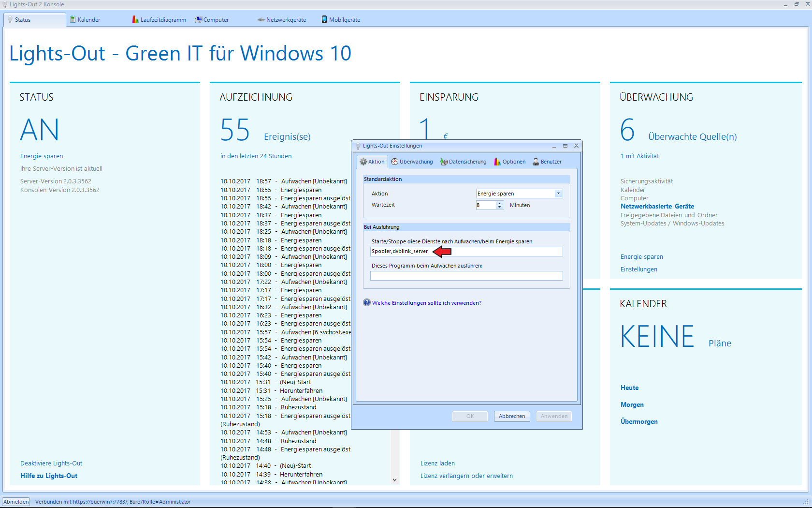This screenshot has height=508, width=812.
Task: Click Energie sparen link in Überwachung panel
Action: 642,257
